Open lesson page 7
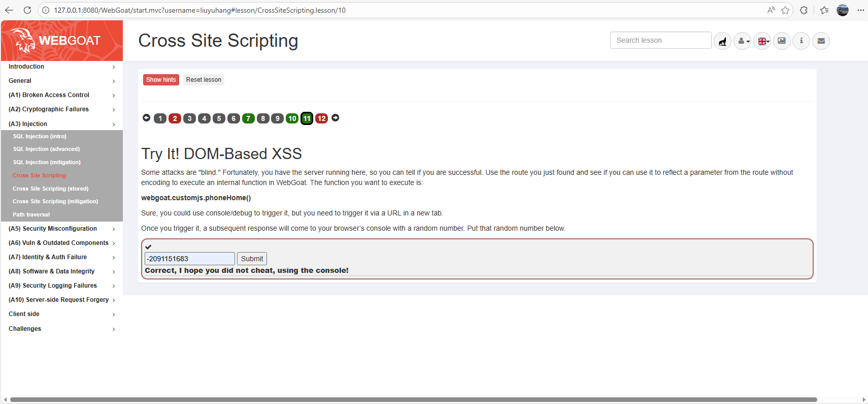868x404 pixels. (x=248, y=118)
